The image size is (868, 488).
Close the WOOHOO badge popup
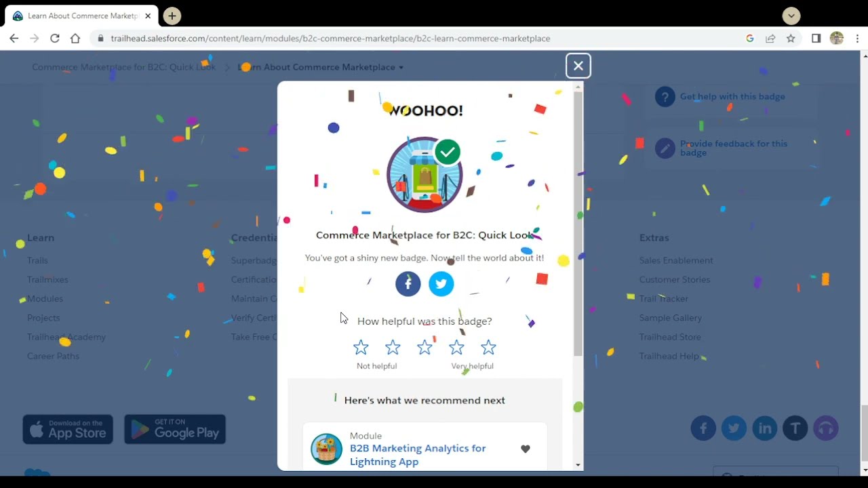[x=578, y=66]
